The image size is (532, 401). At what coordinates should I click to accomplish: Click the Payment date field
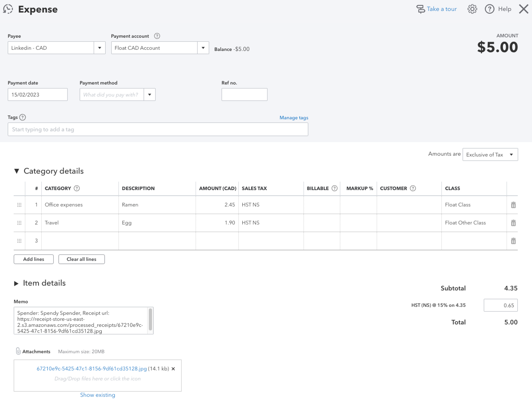coord(38,95)
